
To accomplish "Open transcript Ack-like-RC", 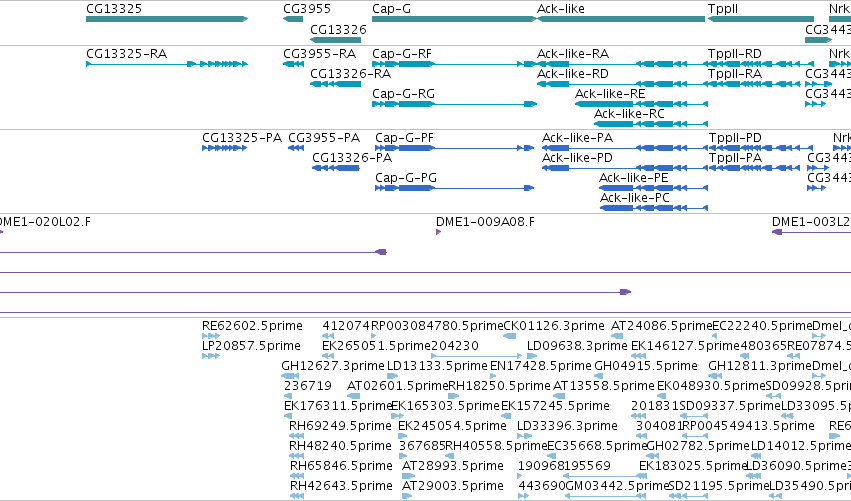I will pos(629,113).
